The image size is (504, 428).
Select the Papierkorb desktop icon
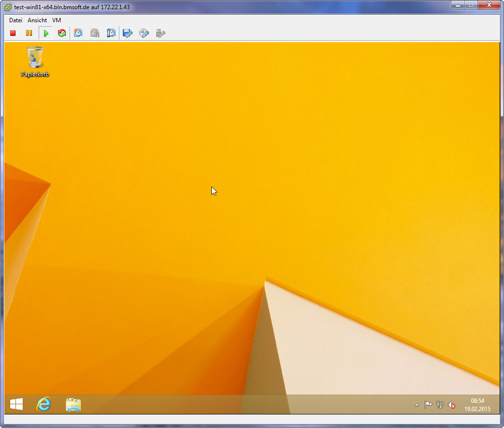[35, 62]
